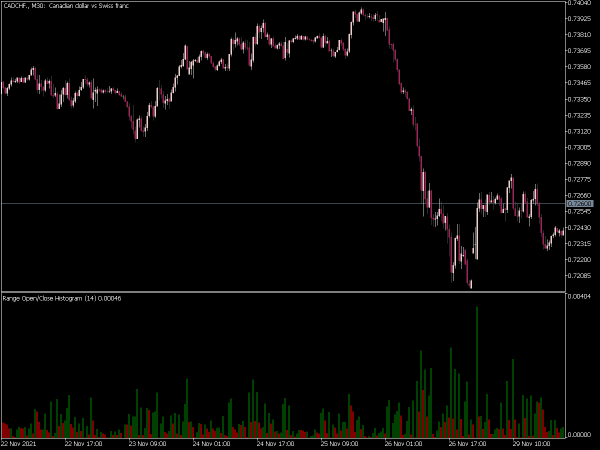Click the tallest green histogram bar
Viewport: 600px width, 450px height.
477,372
